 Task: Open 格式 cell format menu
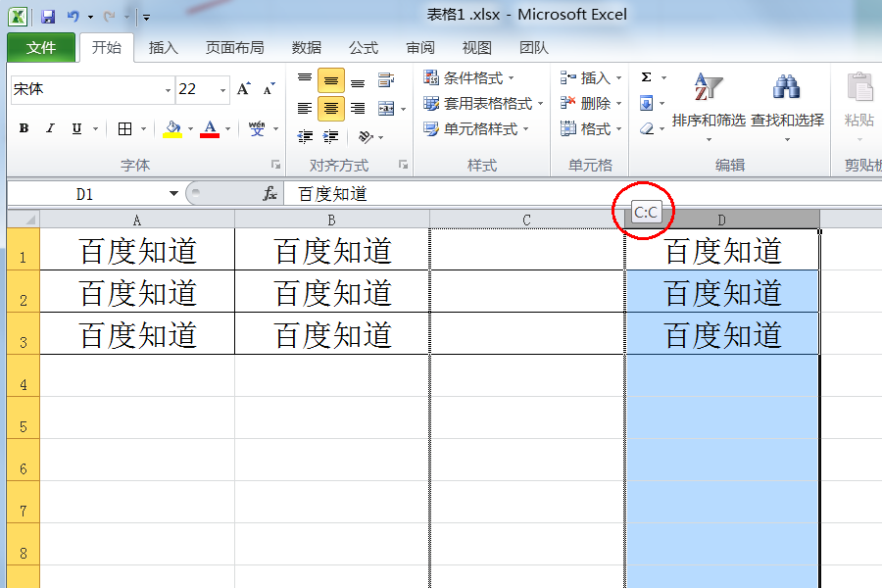coord(591,129)
